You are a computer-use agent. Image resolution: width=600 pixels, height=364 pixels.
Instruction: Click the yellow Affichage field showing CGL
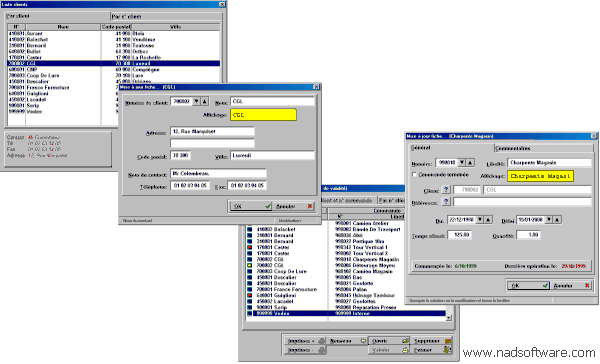click(x=263, y=115)
